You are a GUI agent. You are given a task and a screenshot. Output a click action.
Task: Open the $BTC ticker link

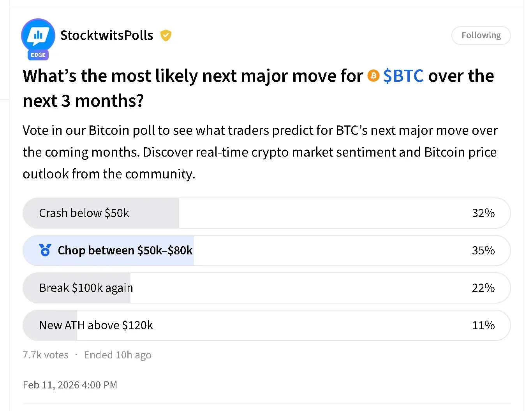point(403,76)
